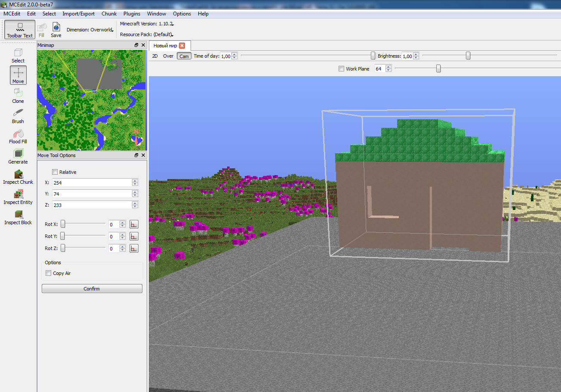Click the Time of day stepper

point(234,56)
